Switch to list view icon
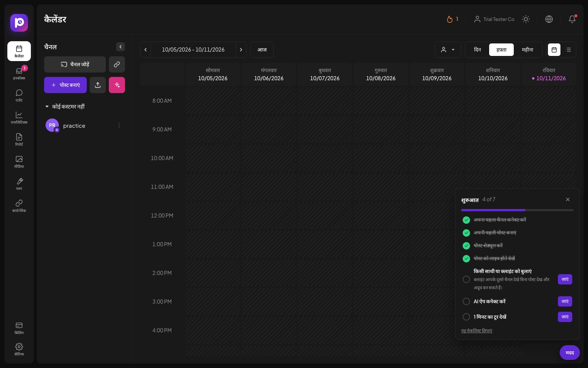 (568, 50)
